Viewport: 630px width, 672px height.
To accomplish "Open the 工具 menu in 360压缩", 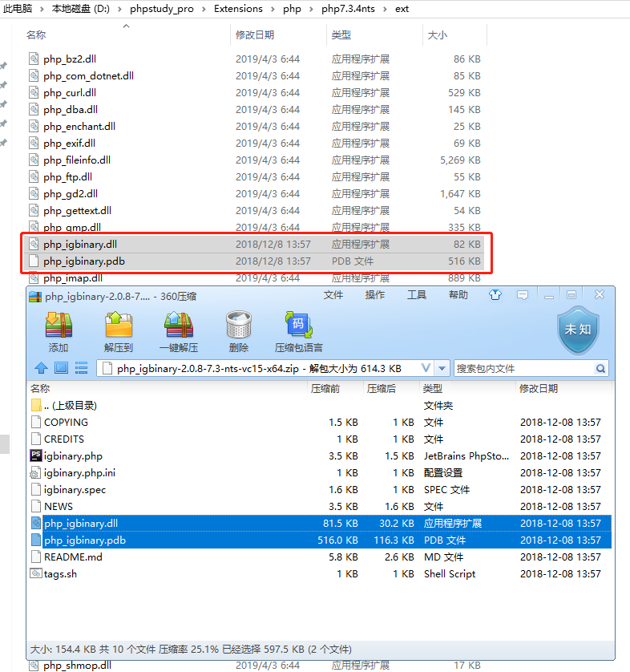I will click(416, 295).
